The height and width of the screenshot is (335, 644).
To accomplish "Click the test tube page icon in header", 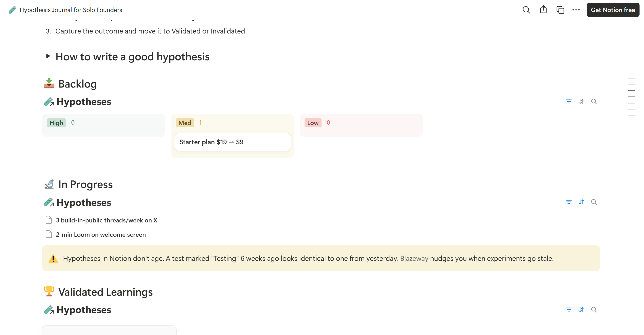I will coord(12,10).
